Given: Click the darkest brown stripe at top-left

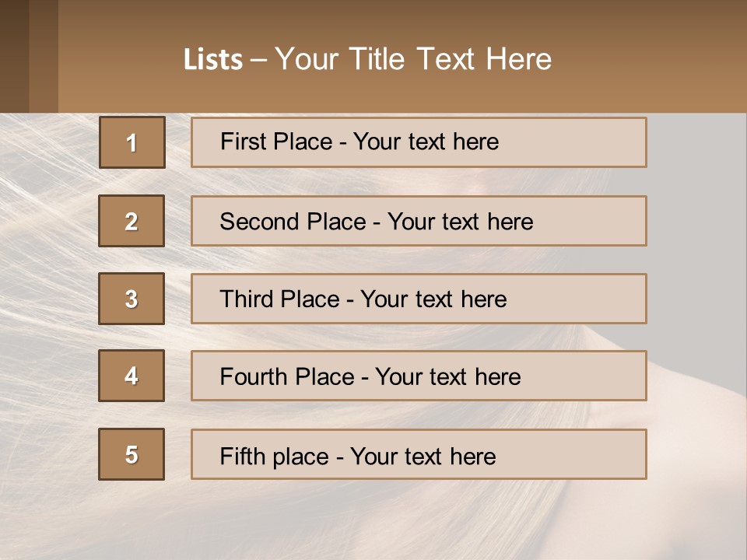Looking at the screenshot, I should (14, 56).
